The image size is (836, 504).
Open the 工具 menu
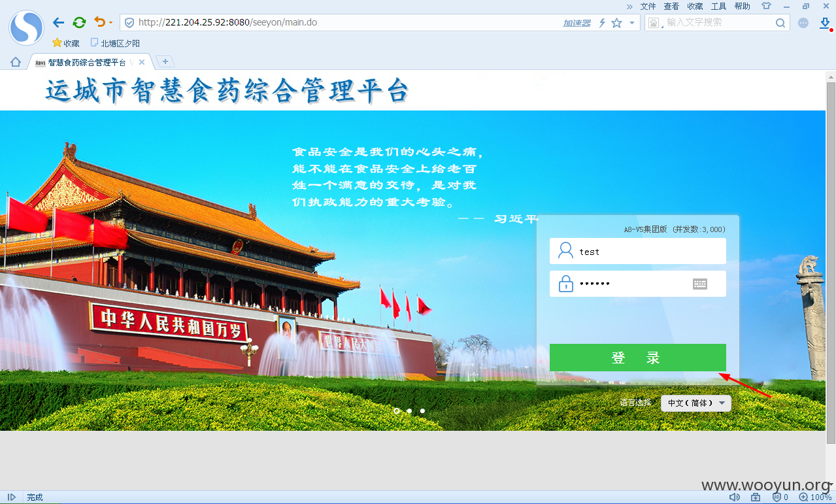coord(718,7)
